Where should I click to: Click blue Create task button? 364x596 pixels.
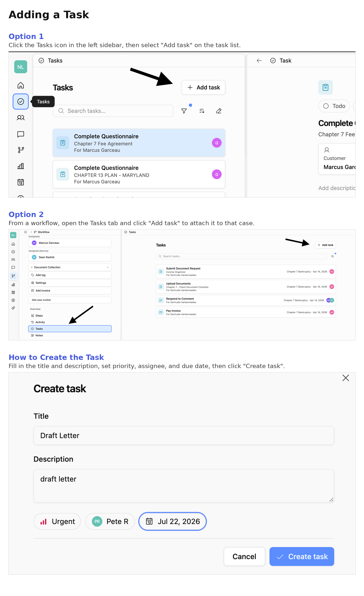[x=302, y=557]
